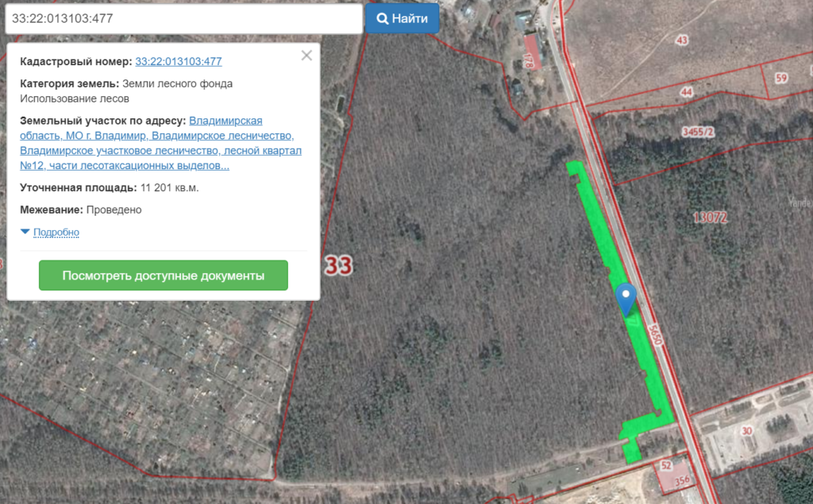The image size is (813, 504).
Task: Close the parcel info popup
Action: click(306, 56)
